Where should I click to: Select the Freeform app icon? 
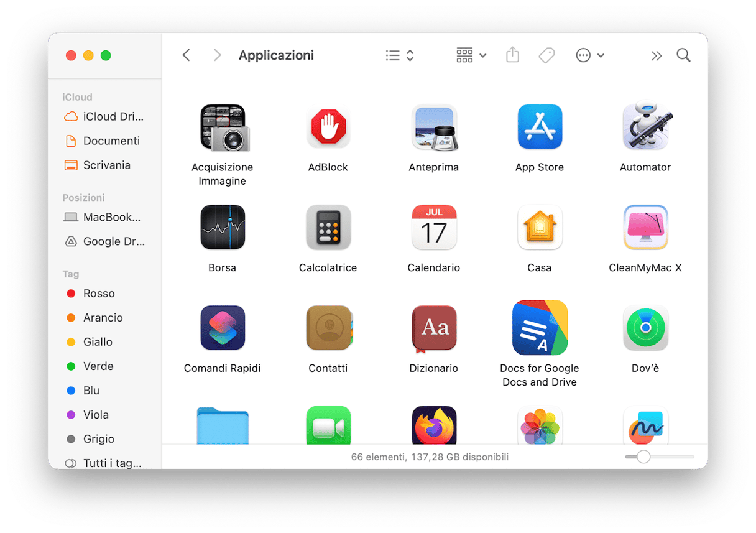tap(645, 425)
